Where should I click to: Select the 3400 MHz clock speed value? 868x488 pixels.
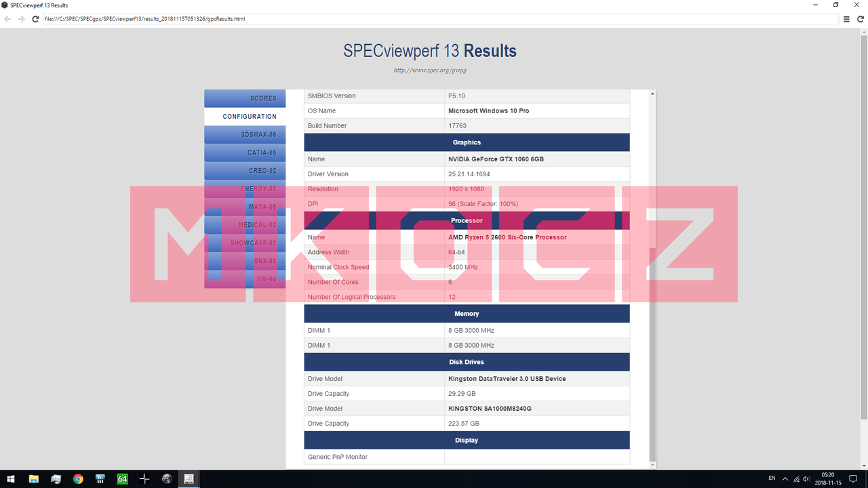click(463, 267)
